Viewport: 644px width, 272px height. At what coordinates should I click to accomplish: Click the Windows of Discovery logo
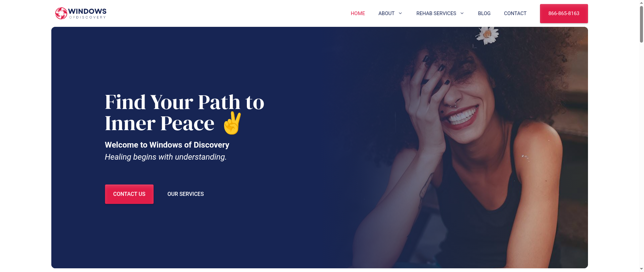tap(81, 13)
